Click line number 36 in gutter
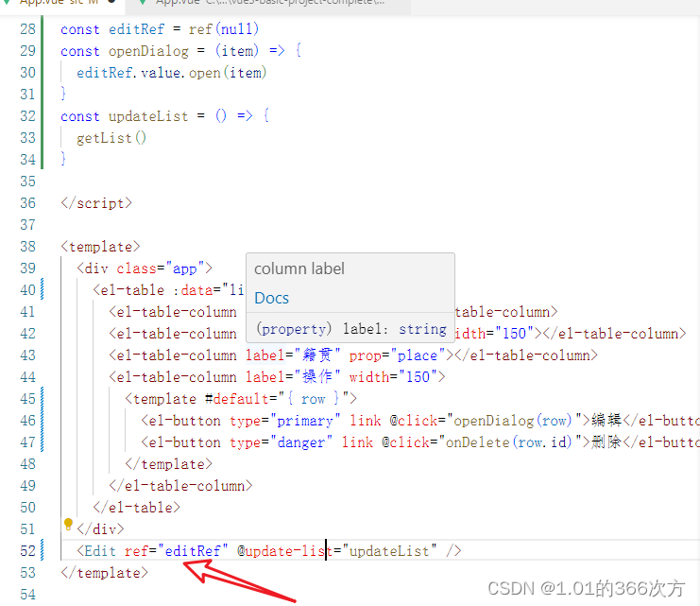Image resolution: width=700 pixels, height=606 pixels. pyautogui.click(x=27, y=203)
